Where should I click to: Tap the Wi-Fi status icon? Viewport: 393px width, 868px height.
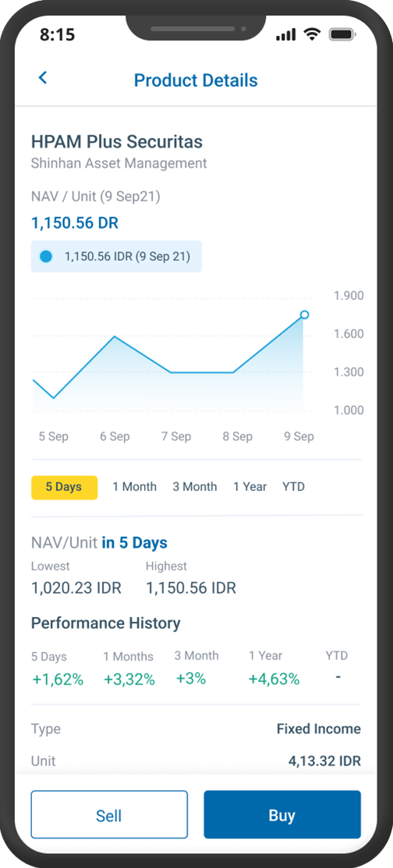[312, 34]
